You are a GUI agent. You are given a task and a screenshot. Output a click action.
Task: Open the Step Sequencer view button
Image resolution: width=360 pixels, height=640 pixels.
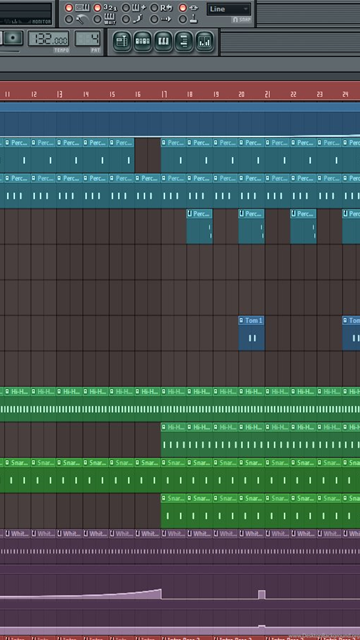pos(142,42)
